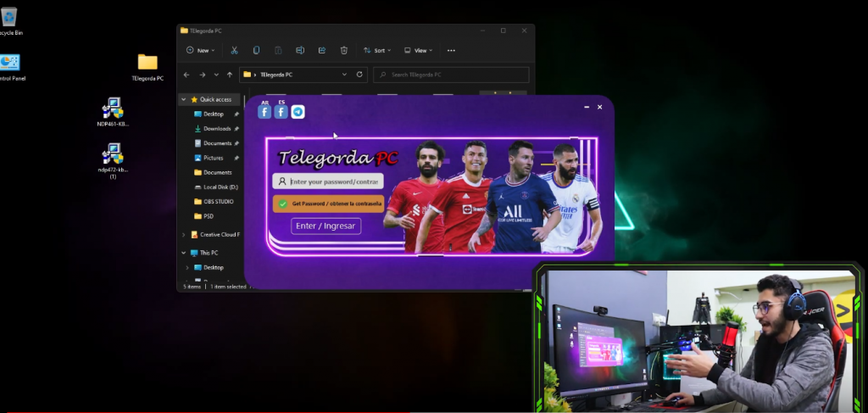Expand the Desktop node under This PC
Viewport: 868px width, 413px height.
[186, 267]
